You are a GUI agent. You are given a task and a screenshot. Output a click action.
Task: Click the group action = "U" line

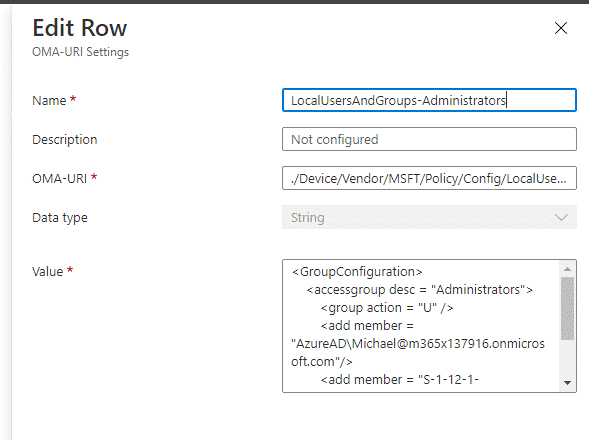tap(387, 308)
